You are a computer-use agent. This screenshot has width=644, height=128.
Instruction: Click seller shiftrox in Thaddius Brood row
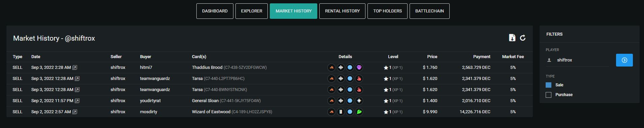(118, 68)
